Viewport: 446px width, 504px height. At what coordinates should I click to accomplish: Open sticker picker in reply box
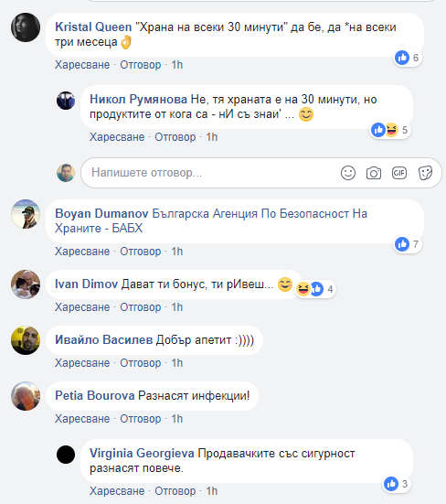pyautogui.click(x=426, y=173)
